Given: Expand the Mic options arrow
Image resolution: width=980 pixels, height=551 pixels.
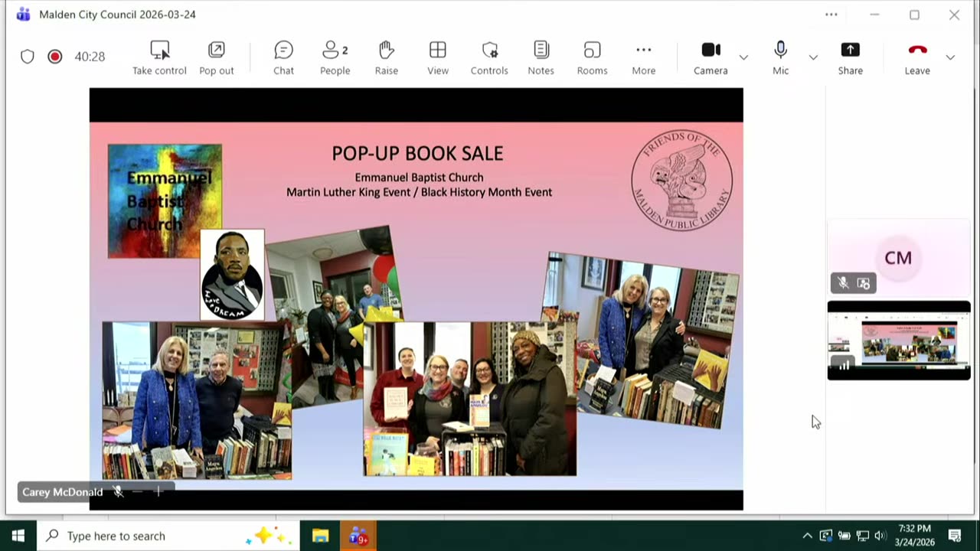Looking at the screenshot, I should 813,57.
